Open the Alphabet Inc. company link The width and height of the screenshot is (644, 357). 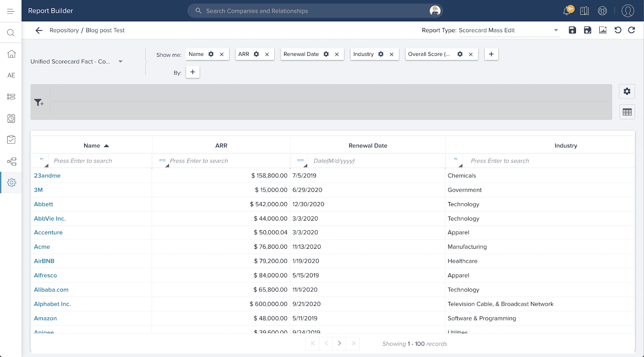(x=52, y=304)
